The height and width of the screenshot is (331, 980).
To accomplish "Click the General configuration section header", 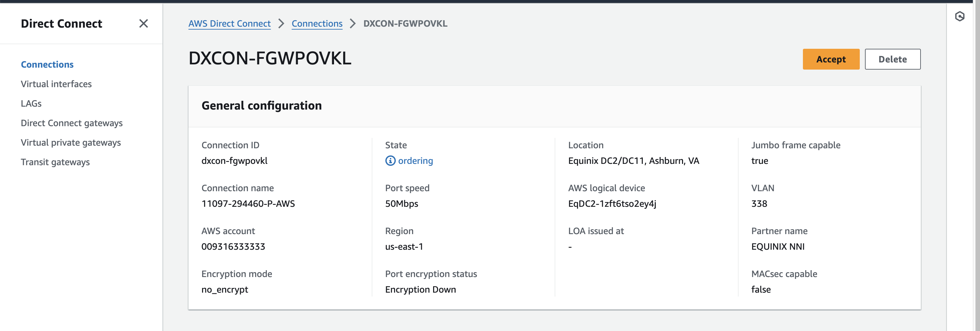I will [262, 105].
